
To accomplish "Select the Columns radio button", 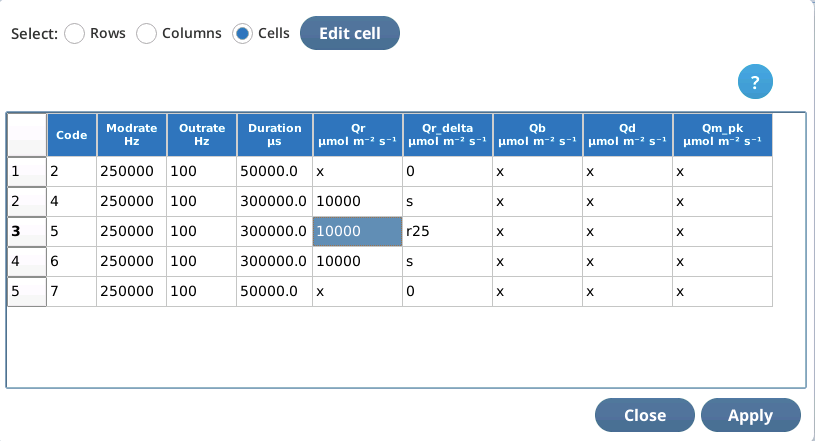I will pyautogui.click(x=147, y=34).
